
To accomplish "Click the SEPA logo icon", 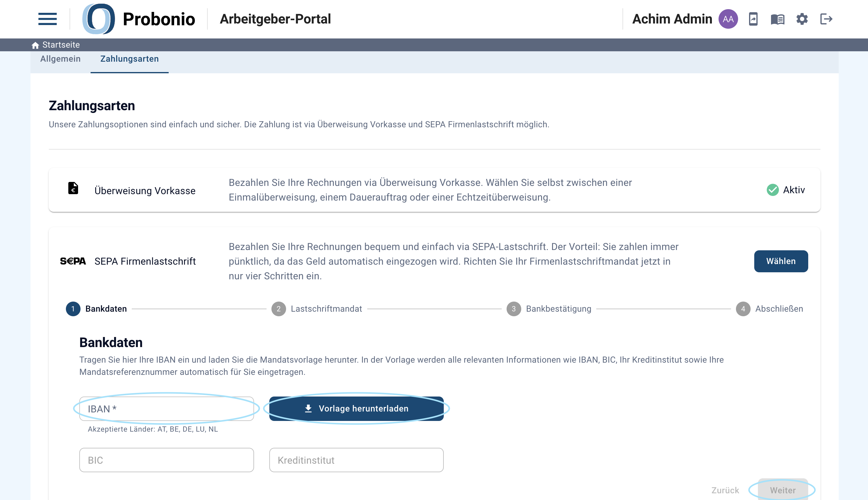I will (73, 261).
